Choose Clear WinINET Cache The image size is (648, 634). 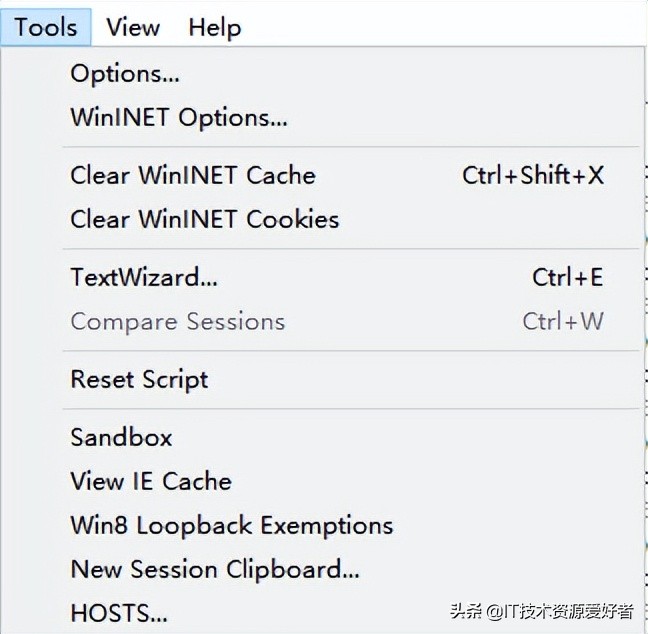(x=192, y=176)
